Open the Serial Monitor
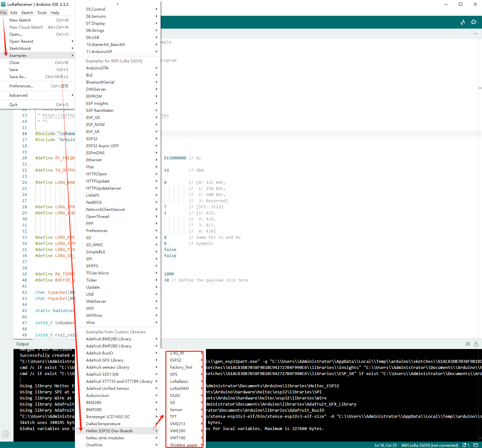 [474, 22]
